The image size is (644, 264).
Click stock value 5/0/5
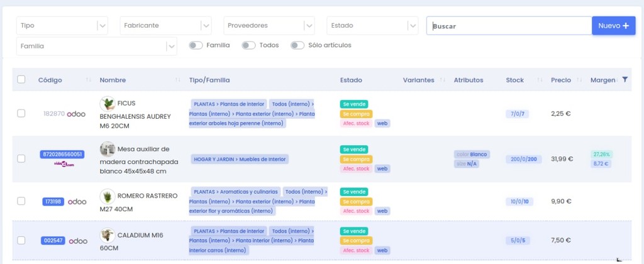pos(518,241)
